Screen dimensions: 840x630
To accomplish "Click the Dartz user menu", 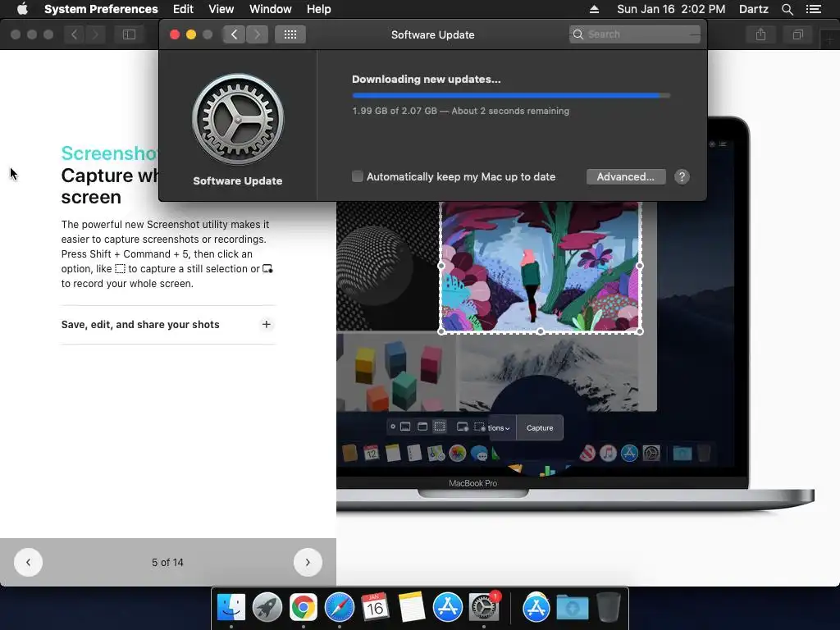I will click(754, 9).
